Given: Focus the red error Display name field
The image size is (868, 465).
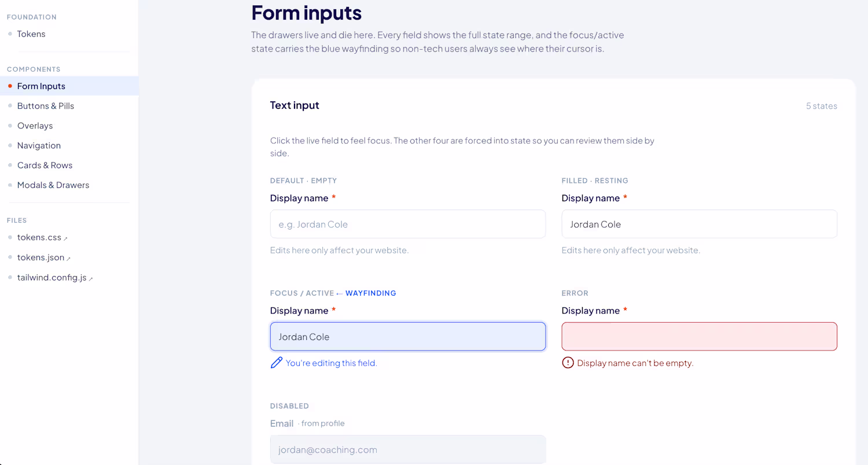Looking at the screenshot, I should point(699,337).
